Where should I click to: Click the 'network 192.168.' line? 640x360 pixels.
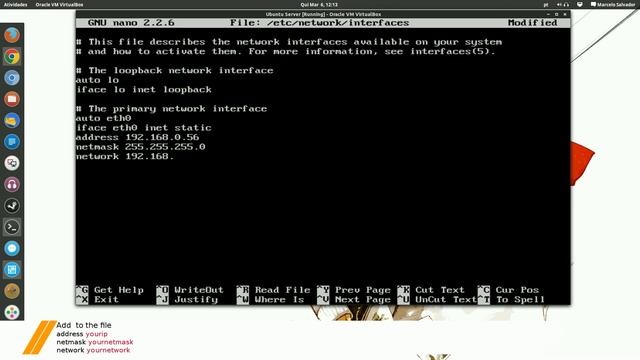[125, 157]
